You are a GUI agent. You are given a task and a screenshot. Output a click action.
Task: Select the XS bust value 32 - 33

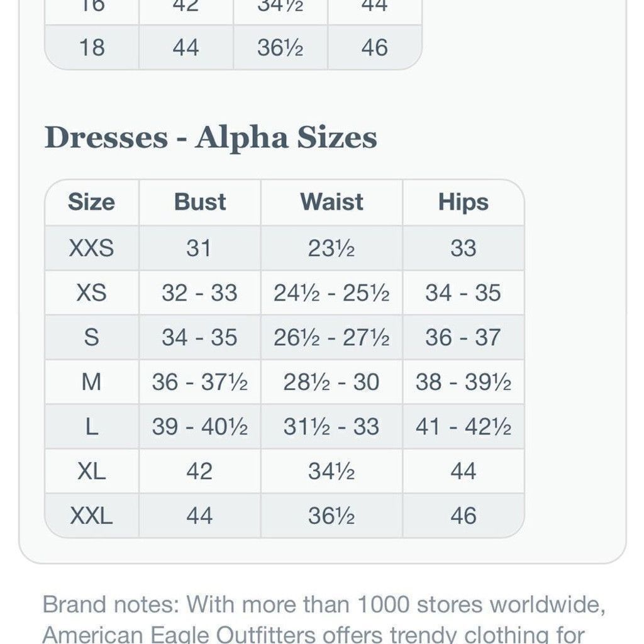(199, 293)
